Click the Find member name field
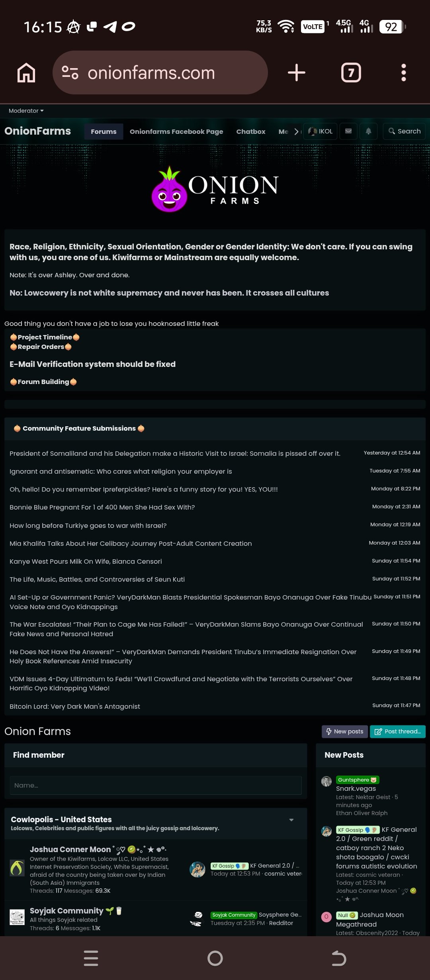 point(156,785)
